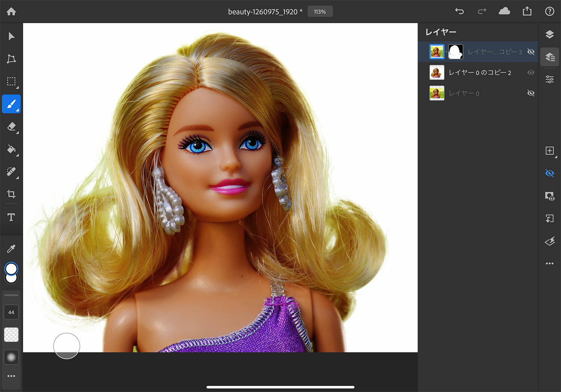Open cloud document status
This screenshot has width=561, height=392.
[x=505, y=11]
